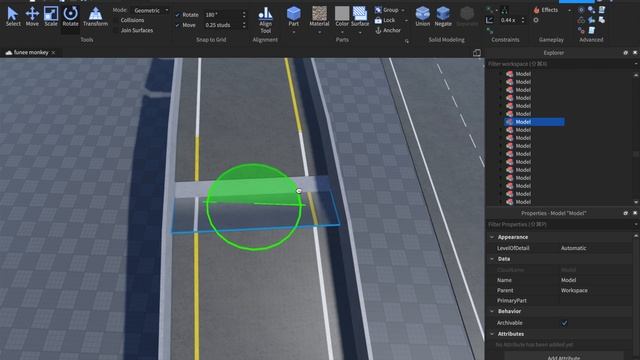The width and height of the screenshot is (640, 360).
Task: Click the Effects flame icon
Action: coord(536,10)
